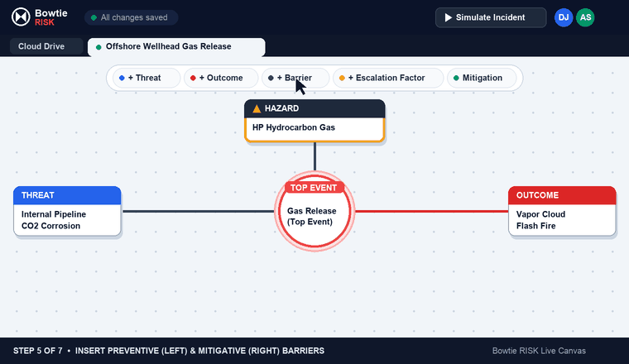Open the AS user avatar
Image resolution: width=629 pixels, height=364 pixels.
(585, 17)
